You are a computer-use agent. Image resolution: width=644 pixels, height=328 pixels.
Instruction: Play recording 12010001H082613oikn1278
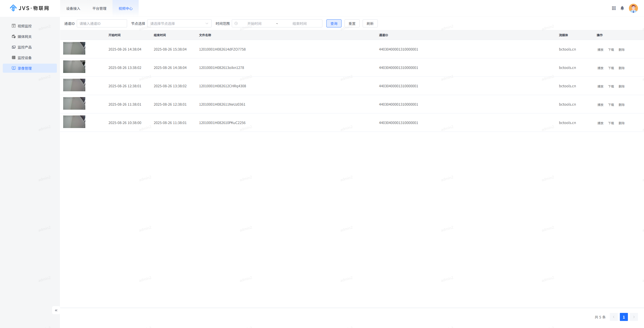tap(600, 68)
